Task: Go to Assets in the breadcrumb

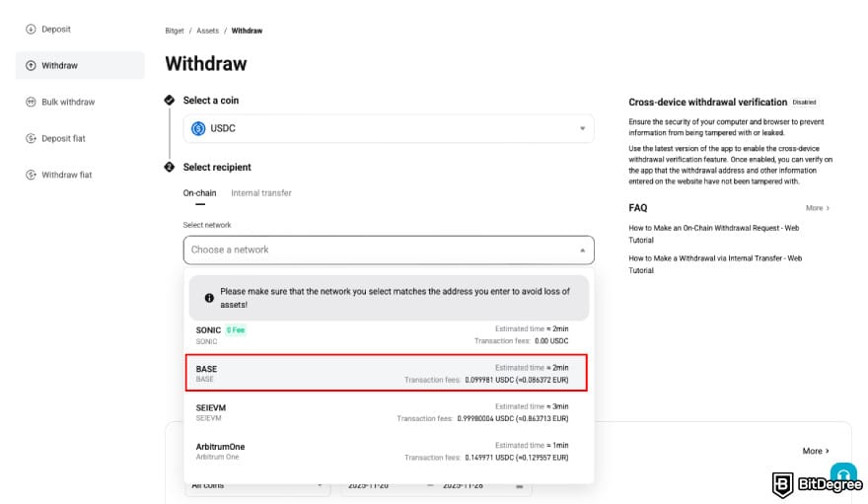Action: tap(207, 31)
